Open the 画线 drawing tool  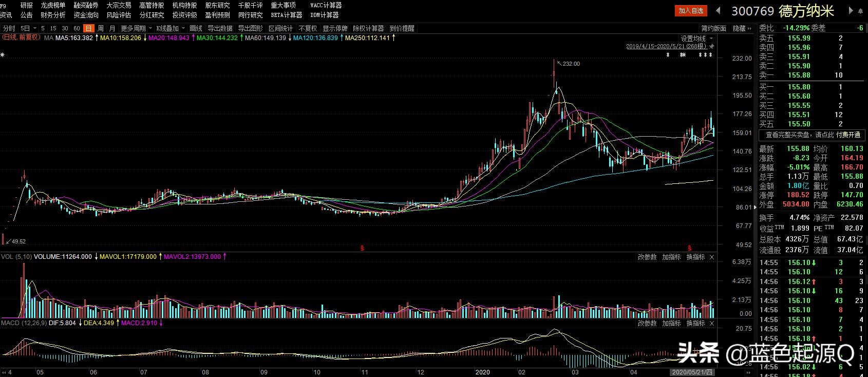pyautogui.click(x=196, y=28)
